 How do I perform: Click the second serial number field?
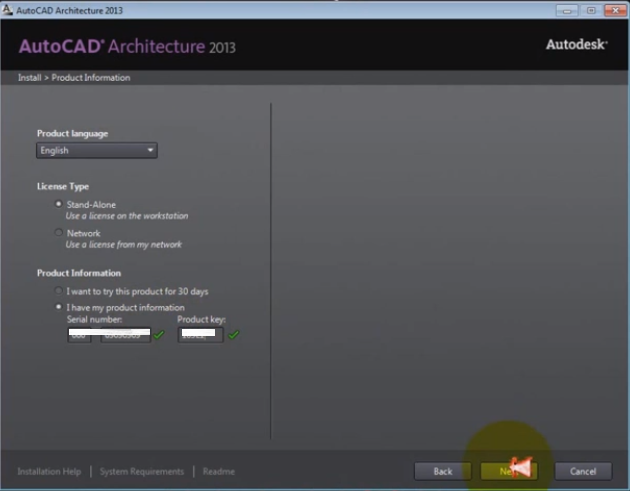125,335
